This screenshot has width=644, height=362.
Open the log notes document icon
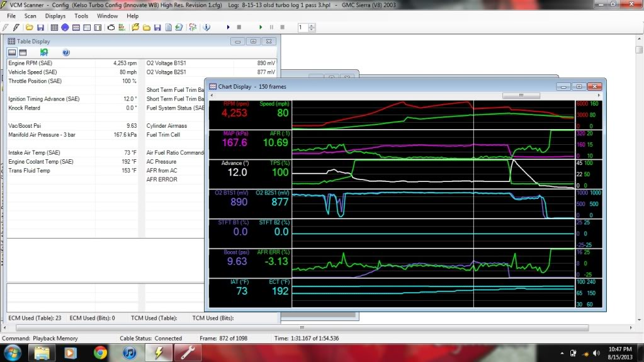168,28
